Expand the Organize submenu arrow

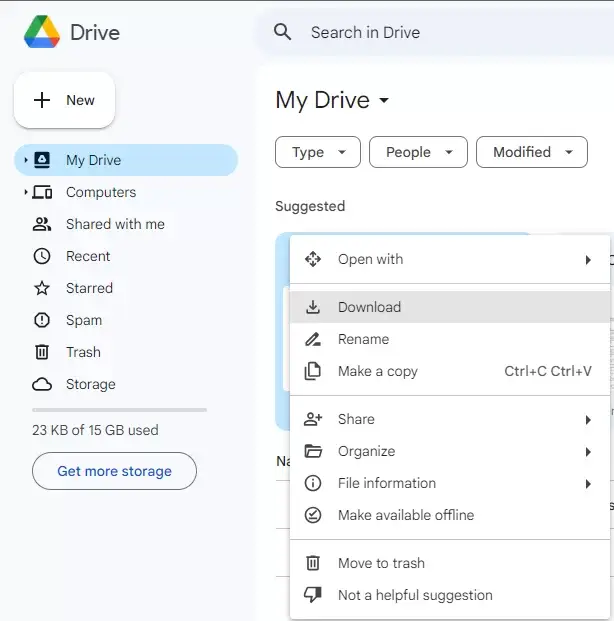click(588, 451)
